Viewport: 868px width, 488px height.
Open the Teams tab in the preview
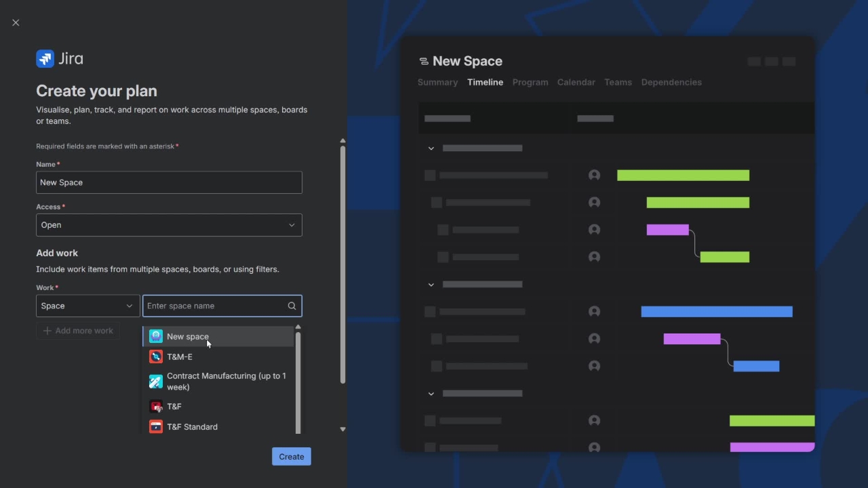[618, 82]
